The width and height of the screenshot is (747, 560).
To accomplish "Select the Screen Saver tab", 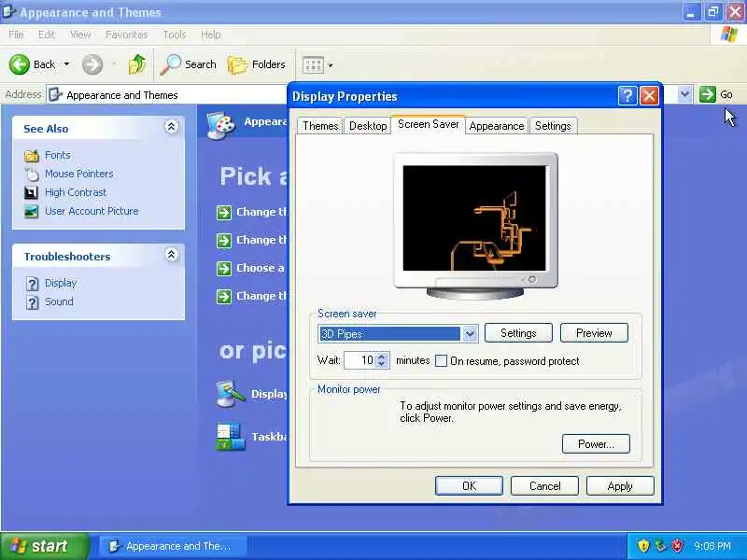I will (428, 124).
